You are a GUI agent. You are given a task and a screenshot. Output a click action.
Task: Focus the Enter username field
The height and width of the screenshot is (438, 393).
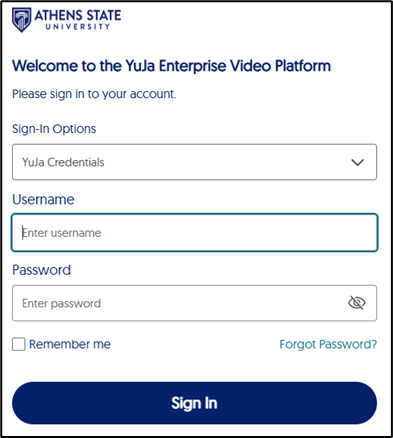(x=195, y=232)
